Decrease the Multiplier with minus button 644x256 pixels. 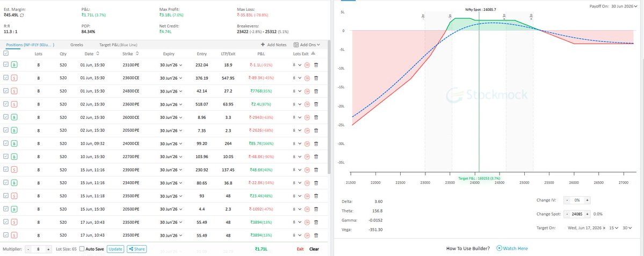pos(28,249)
